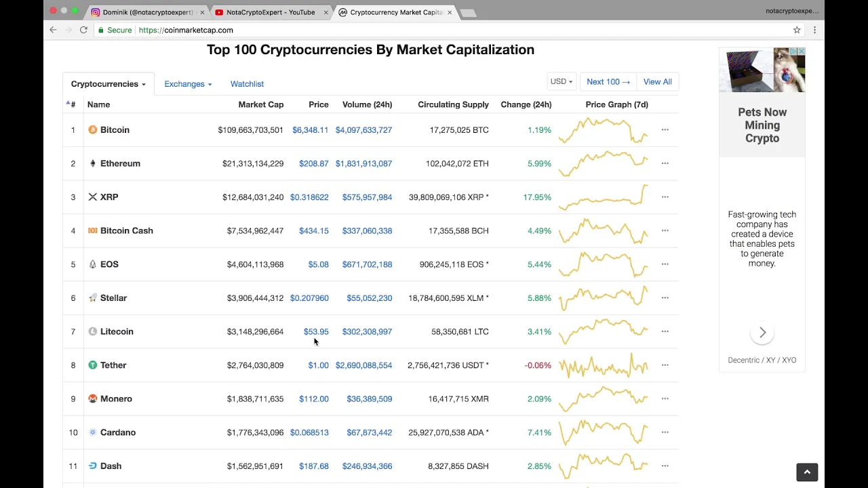Click the Stellar rocket icon
This screenshot has width=868, height=488.
(x=93, y=298)
